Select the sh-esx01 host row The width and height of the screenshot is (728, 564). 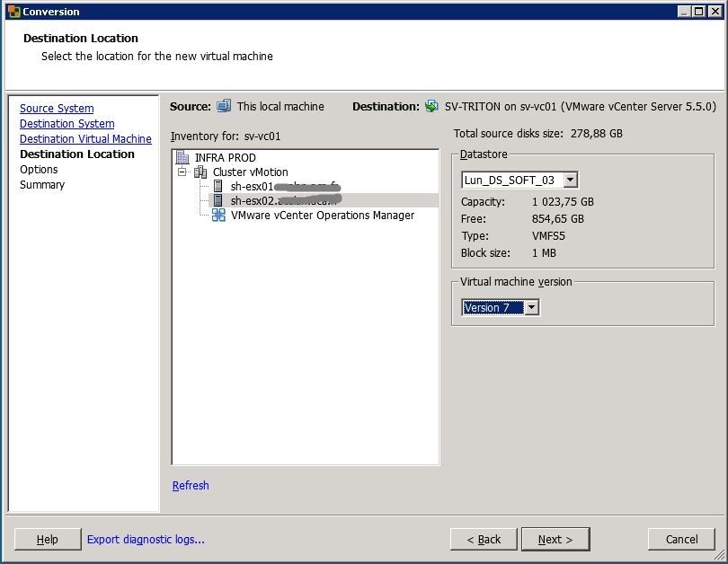(285, 187)
